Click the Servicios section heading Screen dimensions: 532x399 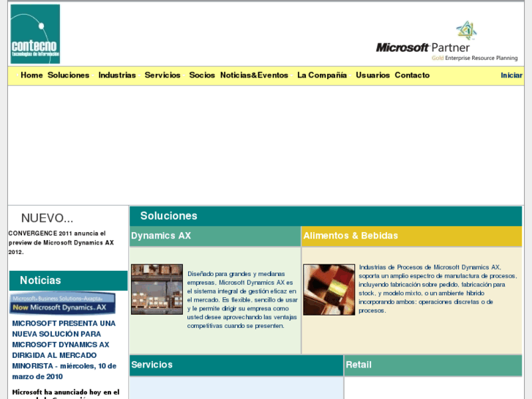[x=151, y=365]
